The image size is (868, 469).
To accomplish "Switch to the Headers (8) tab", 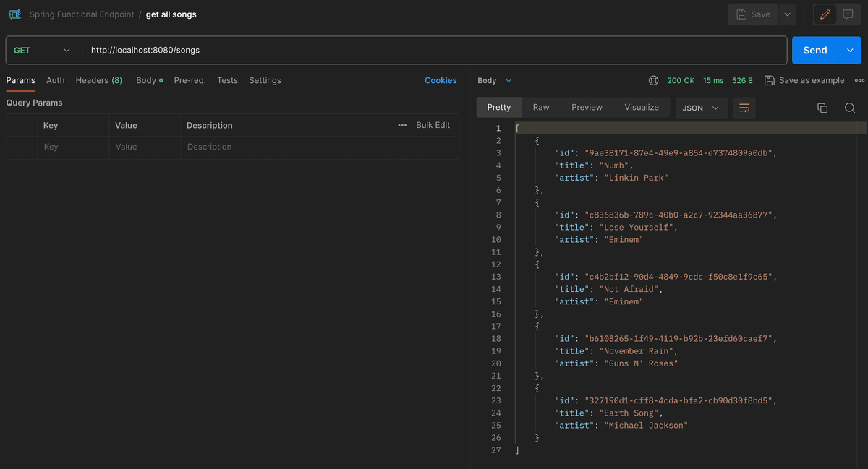I will tap(98, 80).
